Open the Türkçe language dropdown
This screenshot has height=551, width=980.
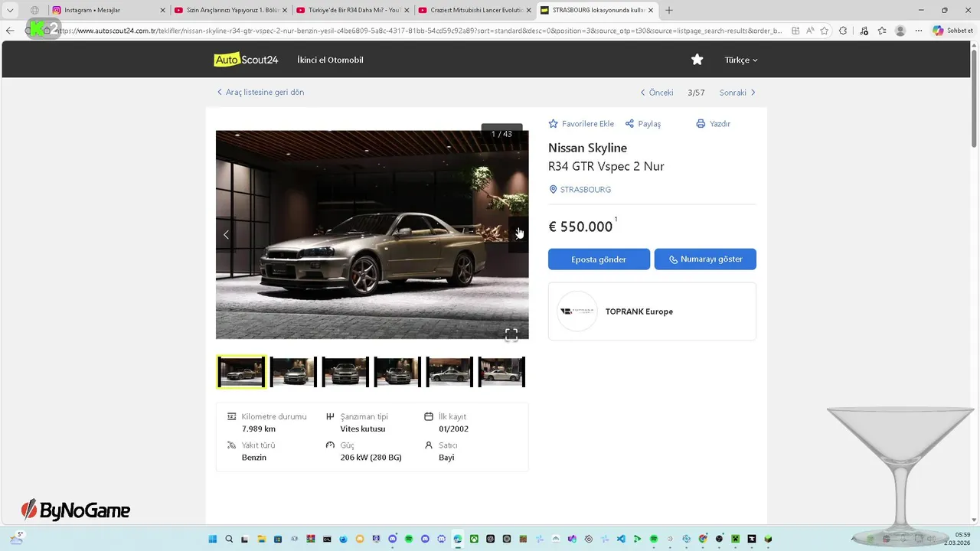point(741,60)
